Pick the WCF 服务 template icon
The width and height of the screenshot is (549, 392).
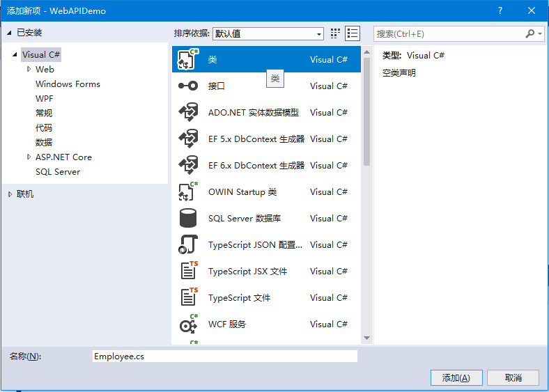pos(188,324)
